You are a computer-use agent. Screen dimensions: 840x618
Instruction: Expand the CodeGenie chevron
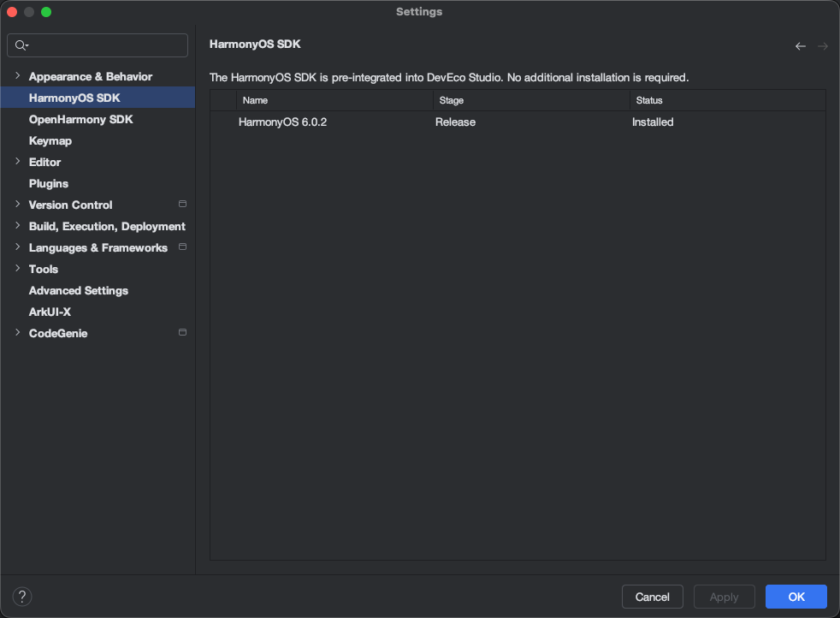pos(18,333)
